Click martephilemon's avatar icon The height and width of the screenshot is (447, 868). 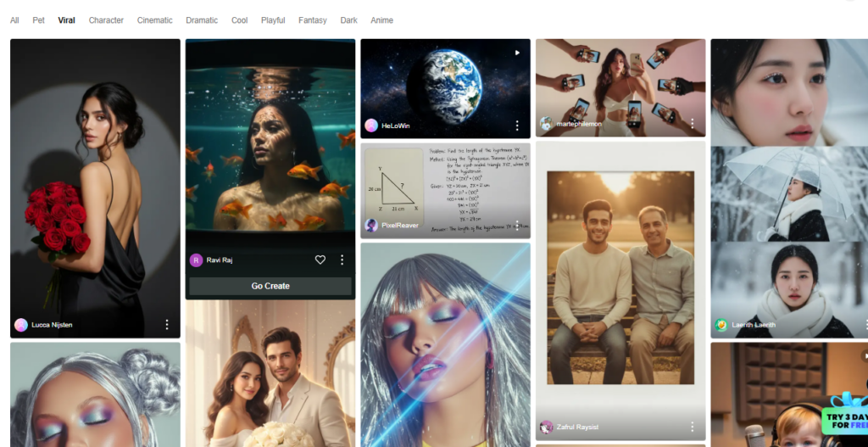pos(547,124)
